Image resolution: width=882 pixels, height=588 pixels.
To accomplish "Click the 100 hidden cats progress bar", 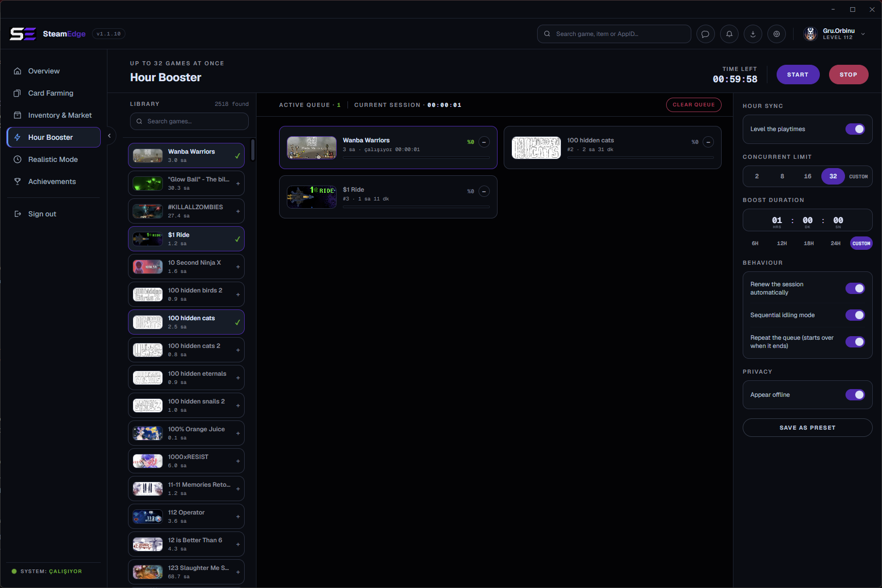I will tap(640, 158).
